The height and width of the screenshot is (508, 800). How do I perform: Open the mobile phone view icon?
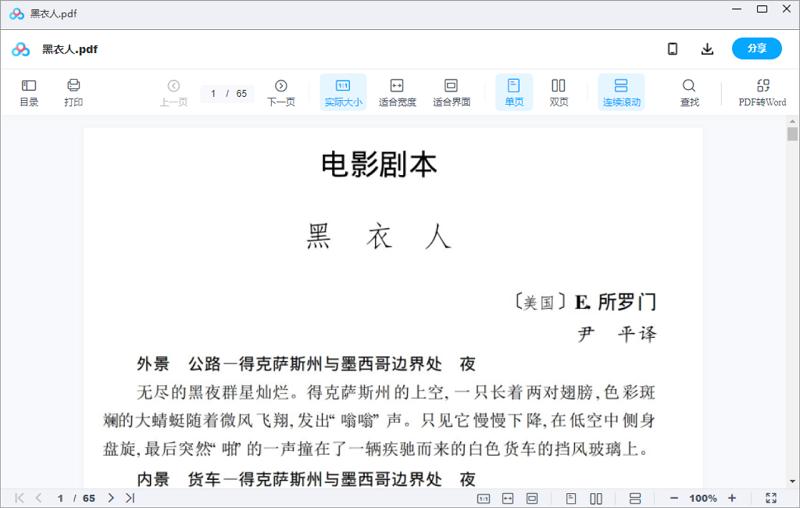[673, 49]
